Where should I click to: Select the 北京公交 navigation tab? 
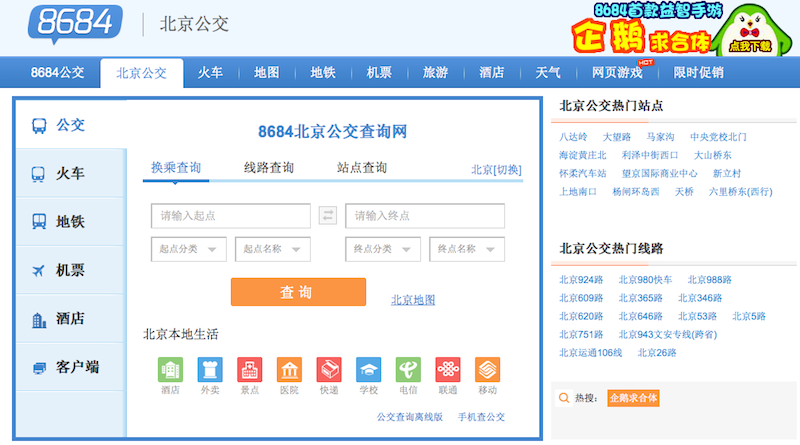(x=142, y=73)
